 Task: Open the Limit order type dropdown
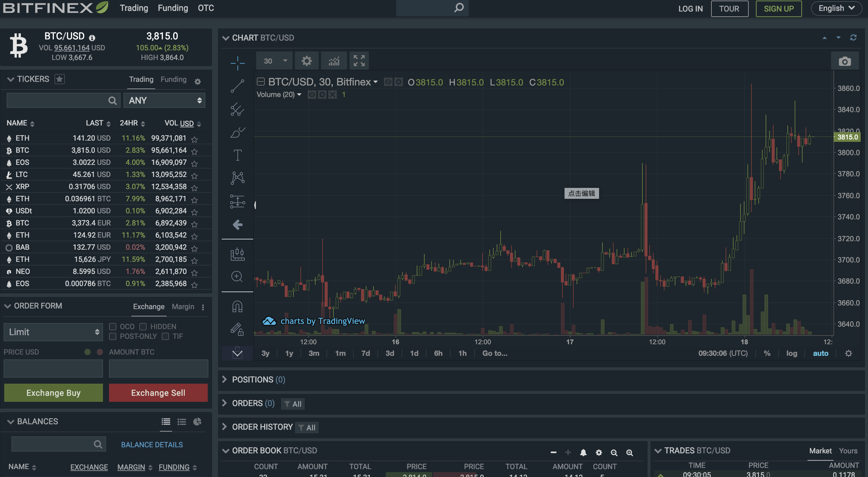[53, 332]
